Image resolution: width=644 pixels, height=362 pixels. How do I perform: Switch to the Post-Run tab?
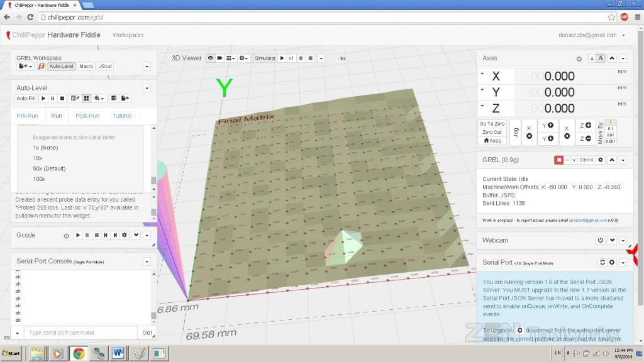click(x=87, y=116)
